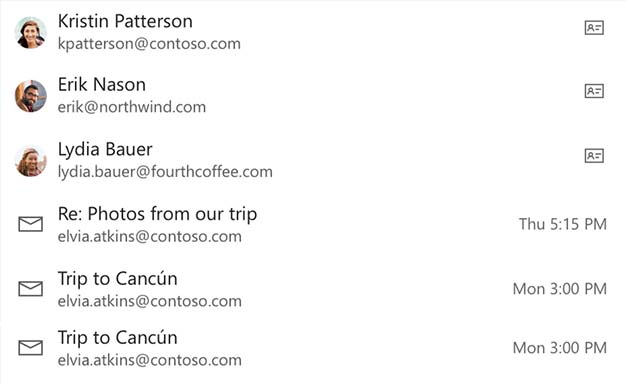
Task: Click Lydia Bauer's profile photo
Action: point(30,160)
